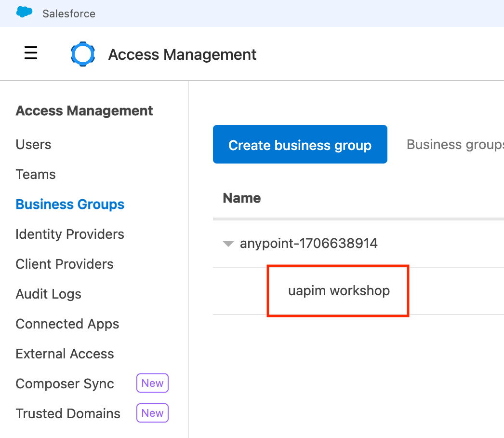The height and width of the screenshot is (438, 504).
Task: Open Composer Sync in the sidebar
Action: 65,384
